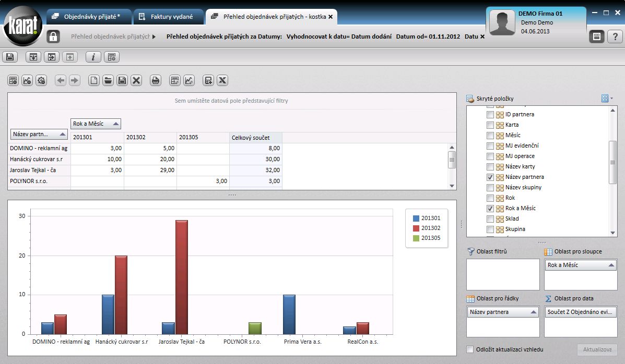Enable the MJ operace checkbox

(x=490, y=156)
